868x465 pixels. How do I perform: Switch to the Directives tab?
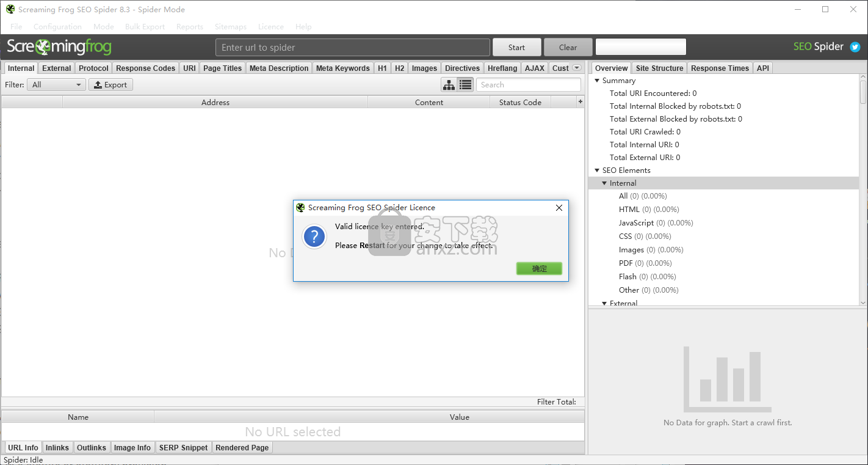[x=462, y=68]
